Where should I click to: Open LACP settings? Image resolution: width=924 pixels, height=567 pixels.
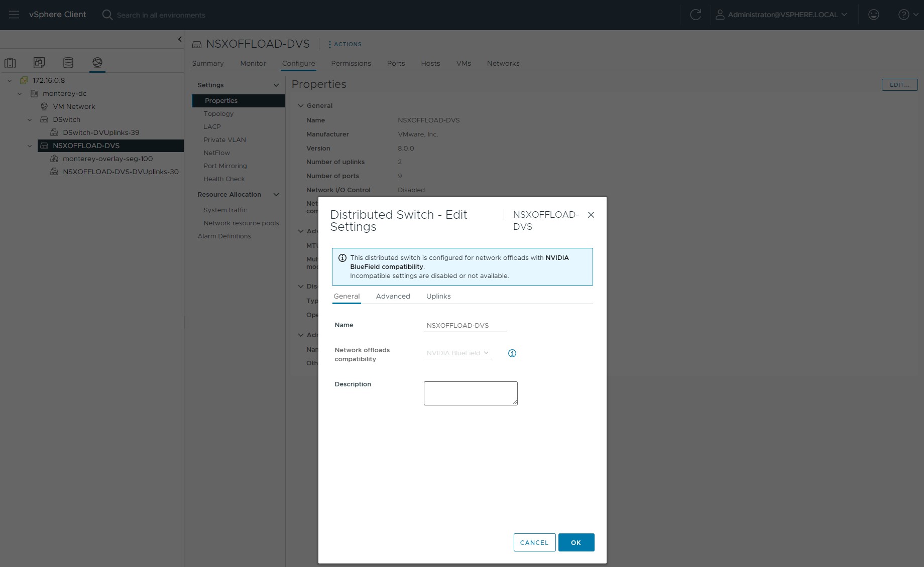pyautogui.click(x=212, y=127)
